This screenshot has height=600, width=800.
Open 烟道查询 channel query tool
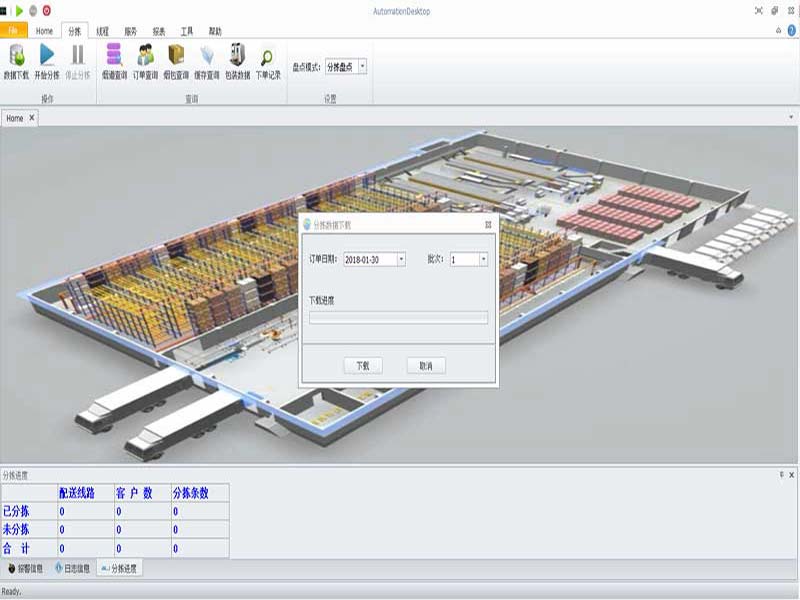coord(114,59)
